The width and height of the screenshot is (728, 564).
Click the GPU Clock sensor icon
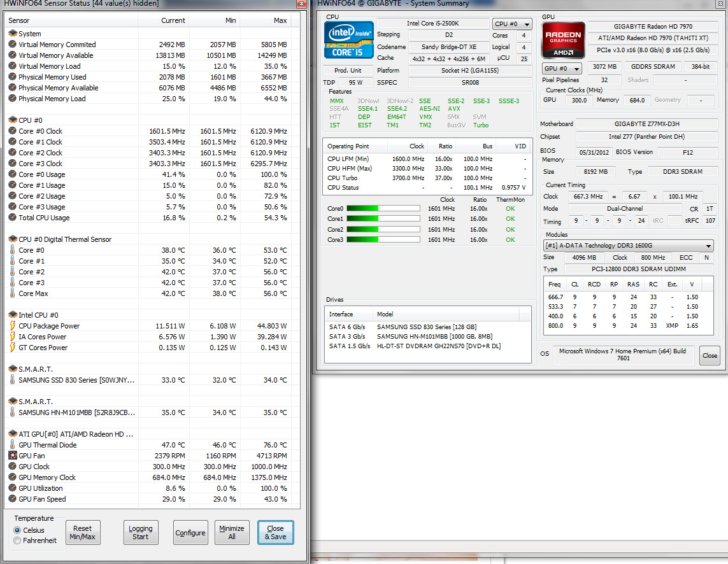coord(13,466)
